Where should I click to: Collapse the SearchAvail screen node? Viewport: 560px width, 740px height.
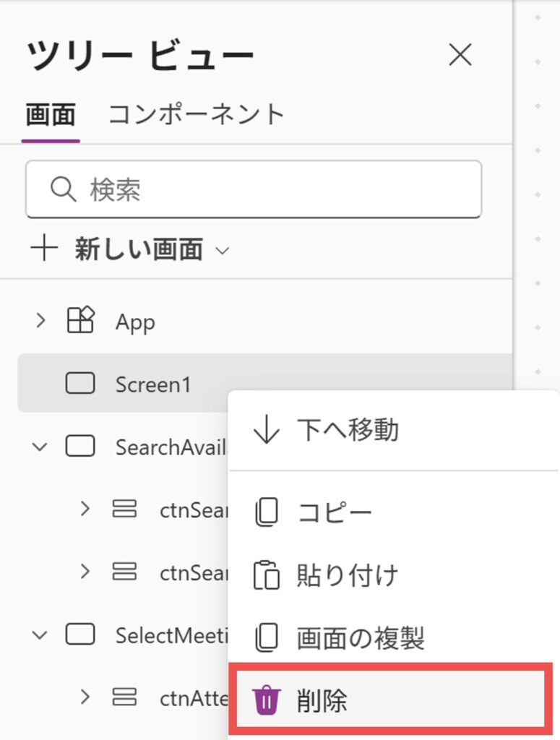(40, 447)
